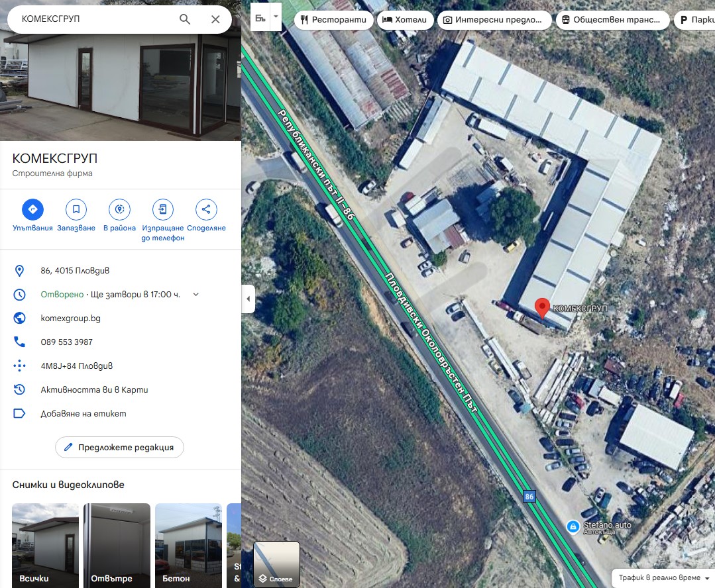
Task: Select the Ресторанти filter chip
Action: click(334, 20)
